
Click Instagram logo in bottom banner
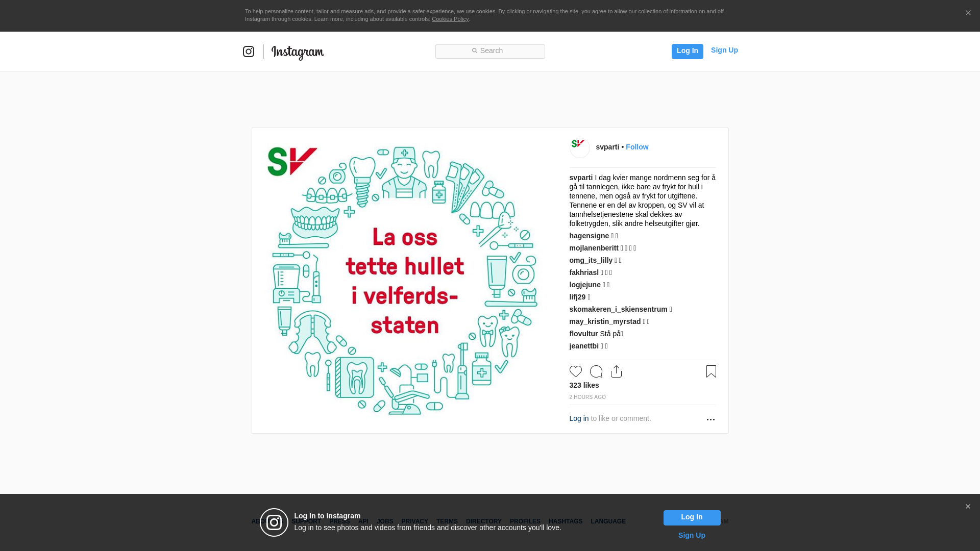click(274, 522)
